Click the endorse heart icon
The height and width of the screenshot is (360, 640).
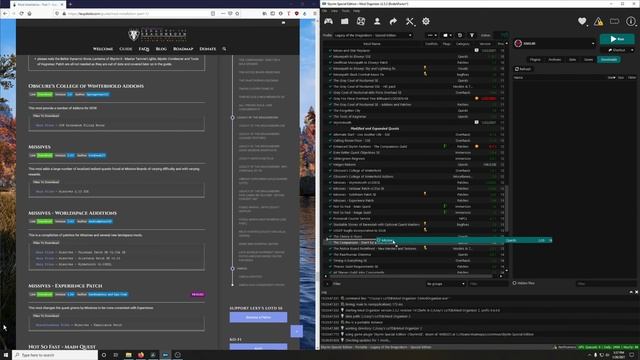pos(582,21)
